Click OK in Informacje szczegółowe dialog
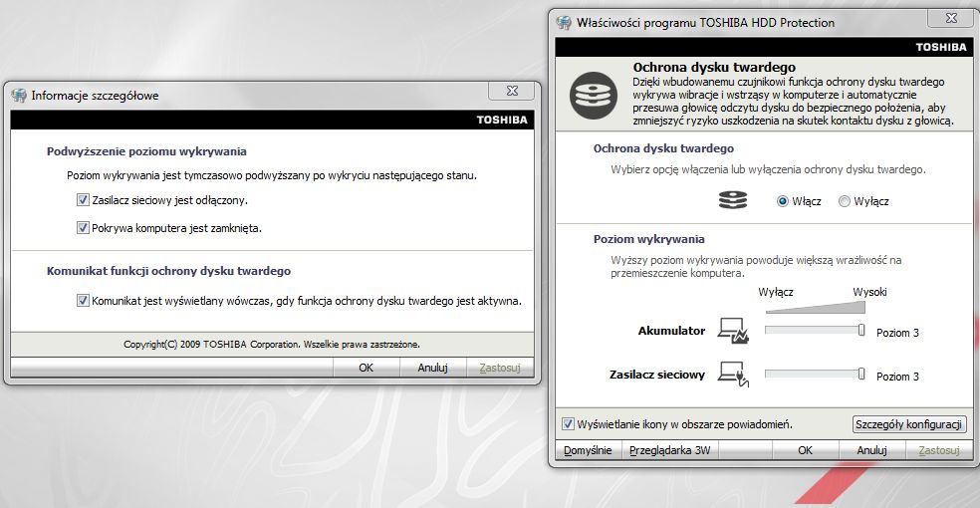 tap(367, 368)
